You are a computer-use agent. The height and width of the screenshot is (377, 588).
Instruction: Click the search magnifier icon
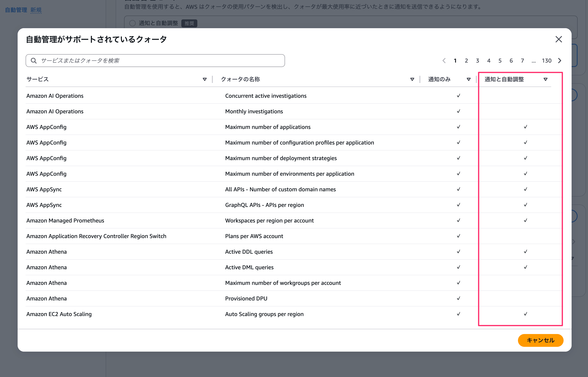(34, 60)
